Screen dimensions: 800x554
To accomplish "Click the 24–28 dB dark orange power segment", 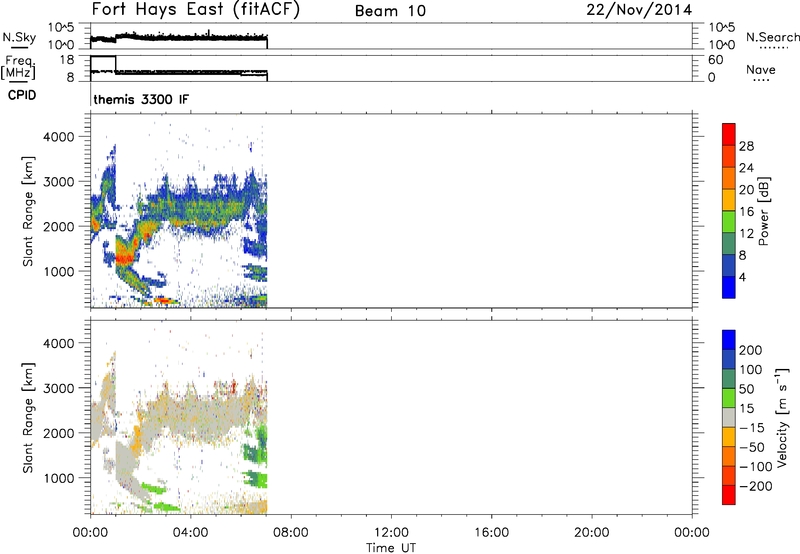I will (729, 157).
